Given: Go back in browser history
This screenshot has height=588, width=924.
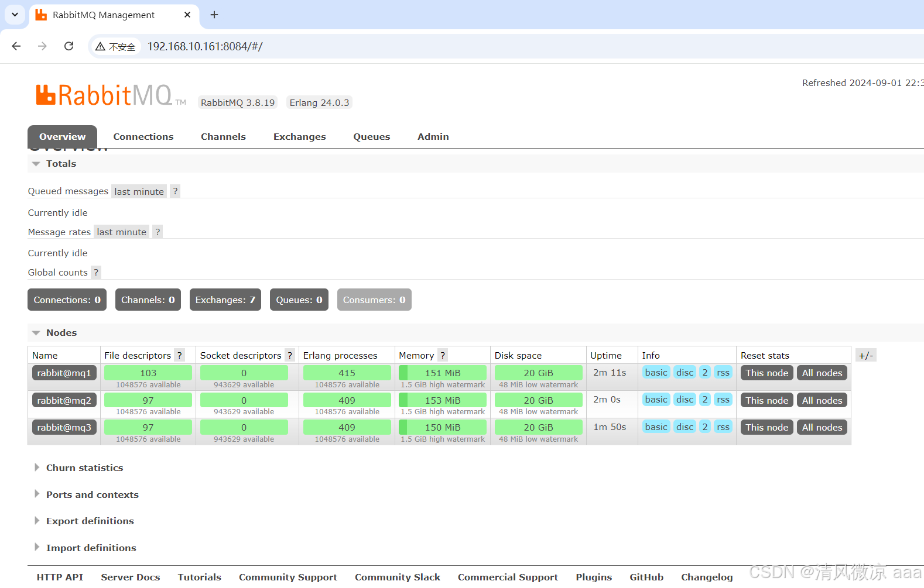Looking at the screenshot, I should coord(16,46).
